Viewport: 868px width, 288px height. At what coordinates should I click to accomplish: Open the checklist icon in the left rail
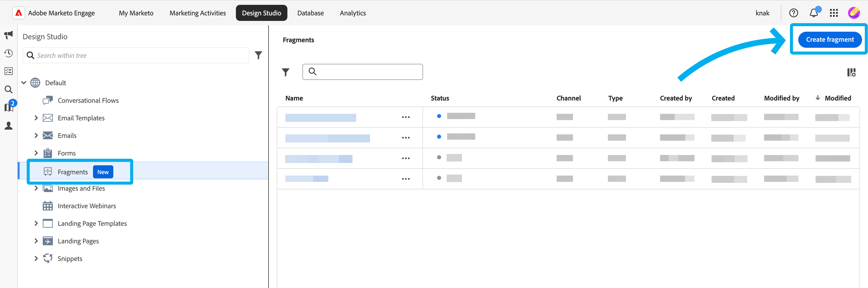(x=8, y=71)
